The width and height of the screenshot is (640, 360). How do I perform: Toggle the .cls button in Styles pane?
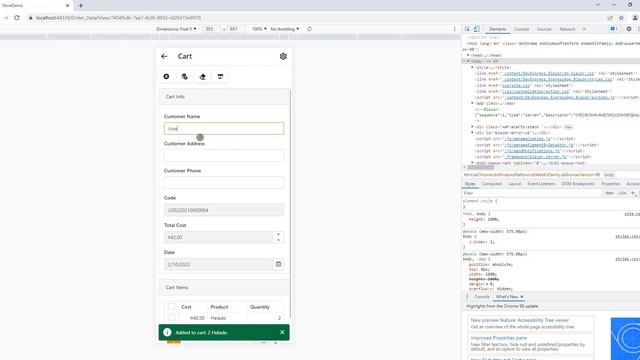pyautogui.click(x=622, y=193)
